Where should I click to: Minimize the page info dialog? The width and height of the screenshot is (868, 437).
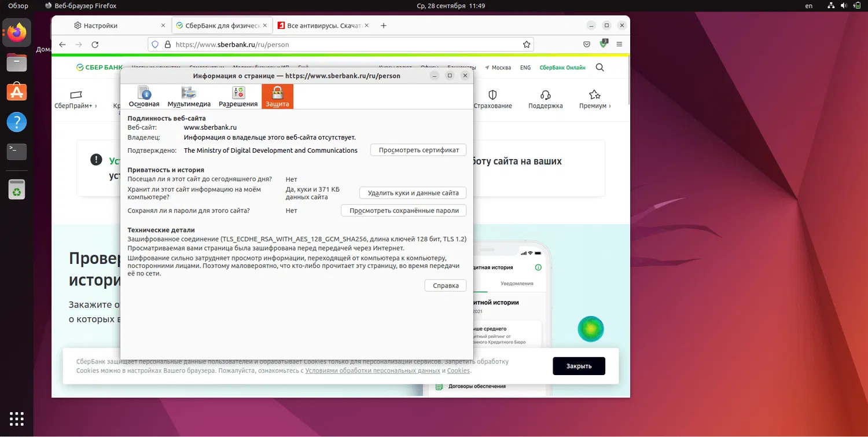(x=435, y=76)
